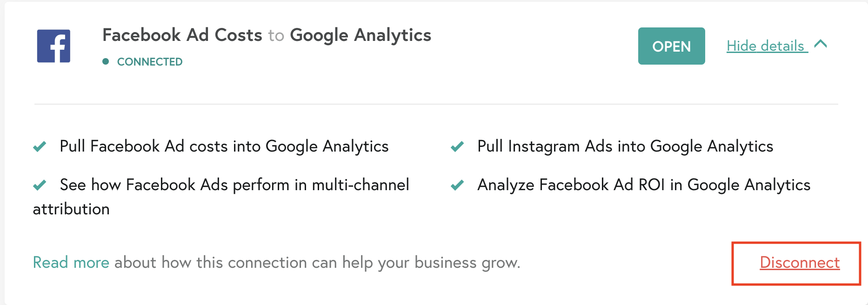Image resolution: width=868 pixels, height=305 pixels.
Task: Click the checkmark beside See how Facebook Ads perform
Action: (x=40, y=185)
